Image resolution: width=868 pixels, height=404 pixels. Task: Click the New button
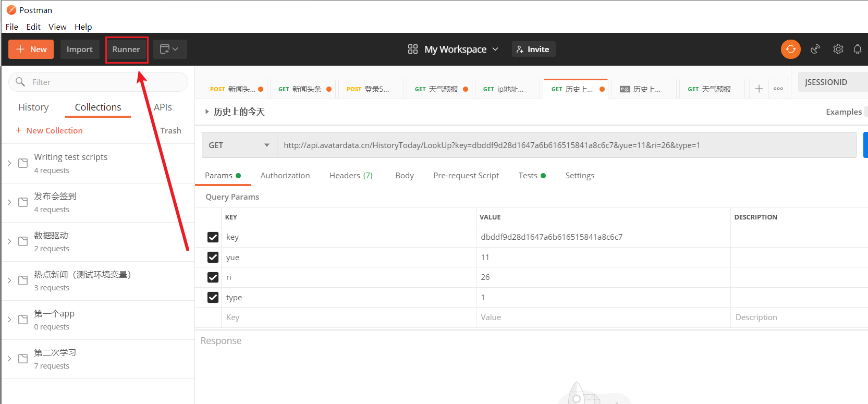(31, 49)
